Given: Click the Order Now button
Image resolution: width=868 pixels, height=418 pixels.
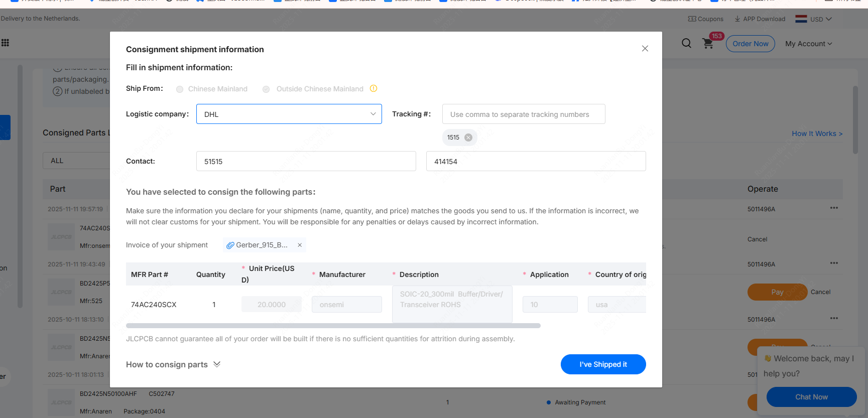Looking at the screenshot, I should [x=751, y=44].
